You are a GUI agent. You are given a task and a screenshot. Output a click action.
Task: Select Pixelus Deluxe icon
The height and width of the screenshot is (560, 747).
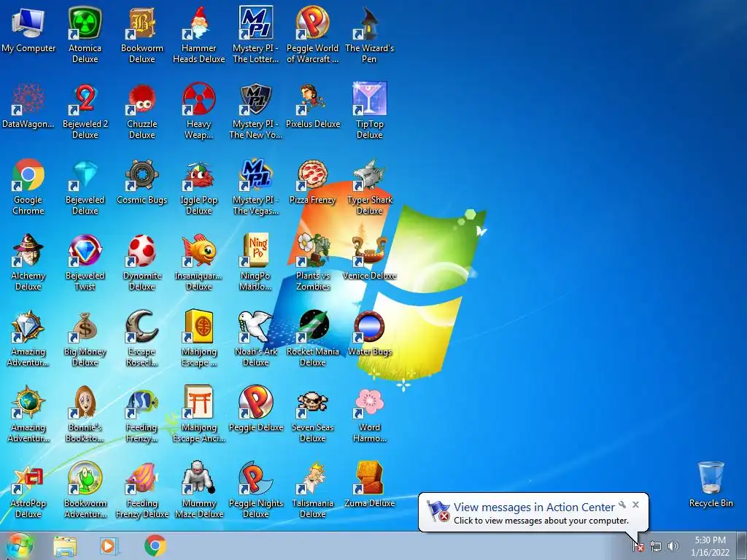[x=312, y=105]
